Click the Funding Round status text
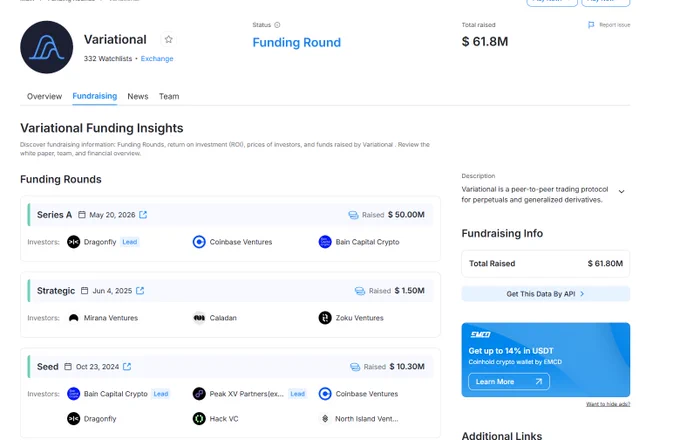Viewport: 680px width, 440px height. point(297,42)
